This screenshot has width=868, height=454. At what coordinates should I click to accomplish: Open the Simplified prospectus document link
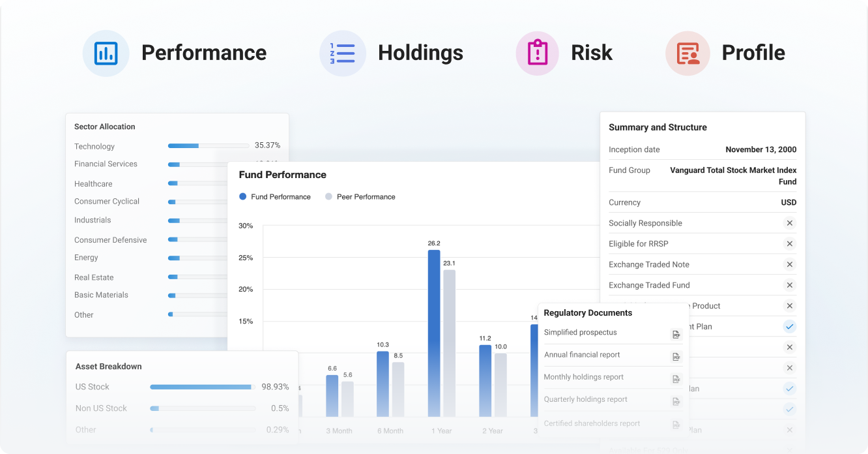point(580,332)
